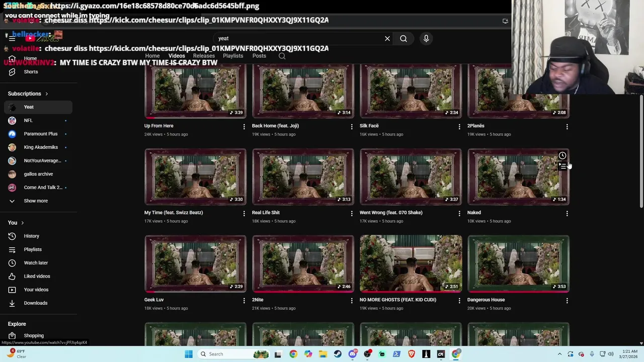644x362 pixels.
Task: Open Come And Talk 2... subscription
Action: (x=38, y=187)
